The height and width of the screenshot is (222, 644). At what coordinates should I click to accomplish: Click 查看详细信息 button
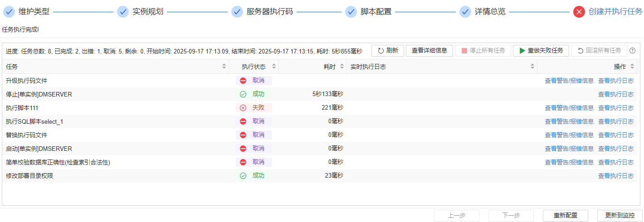(429, 51)
